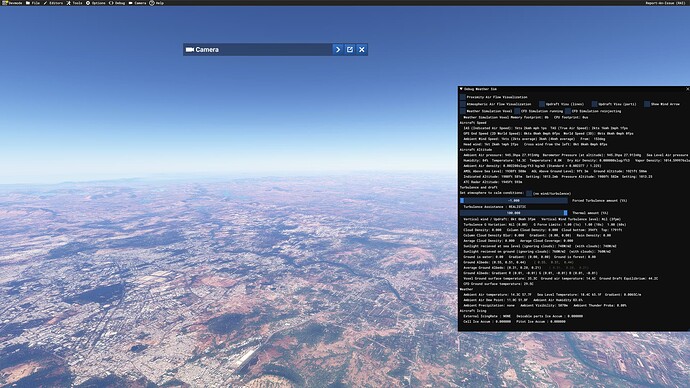Close the Debug Weather window

point(687,89)
